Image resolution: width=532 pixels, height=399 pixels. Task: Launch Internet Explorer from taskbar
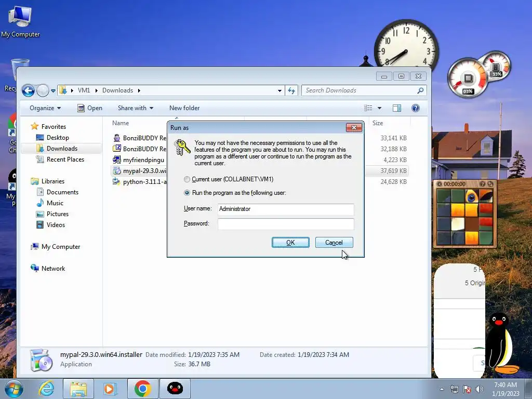46,389
